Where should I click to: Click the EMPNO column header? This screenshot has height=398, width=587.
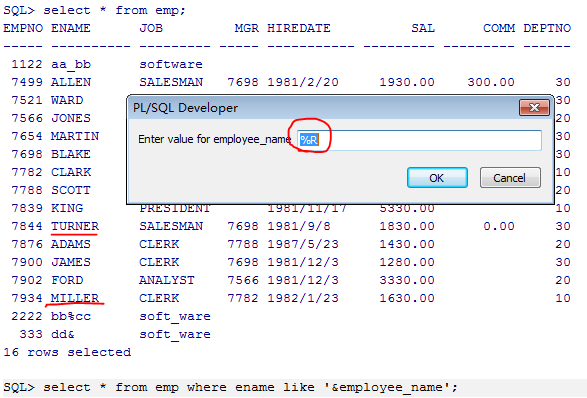pyautogui.click(x=23, y=28)
